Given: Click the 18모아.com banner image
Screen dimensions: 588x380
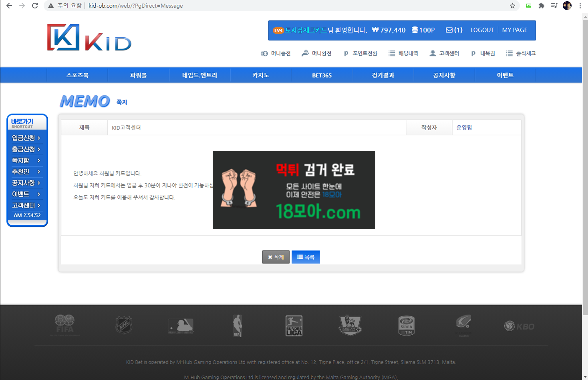Looking at the screenshot, I should (294, 190).
